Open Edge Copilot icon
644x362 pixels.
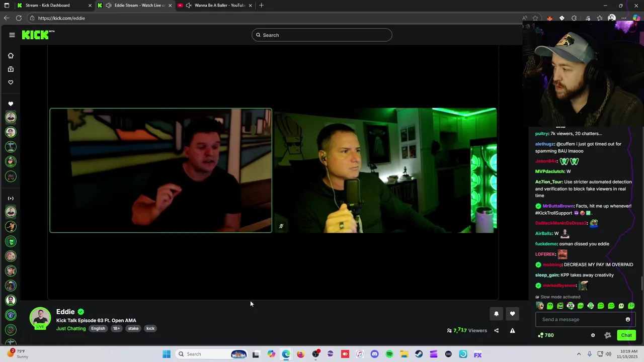[x=636, y=18]
